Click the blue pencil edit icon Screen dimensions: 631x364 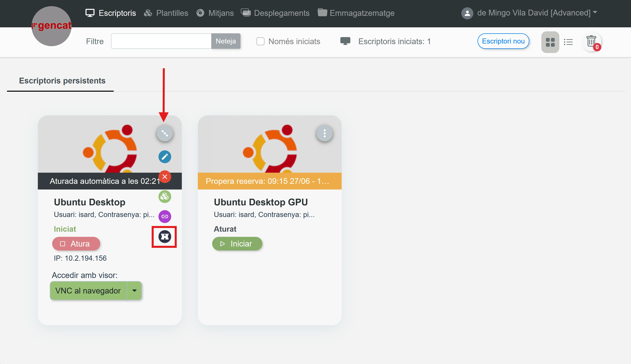tap(165, 157)
